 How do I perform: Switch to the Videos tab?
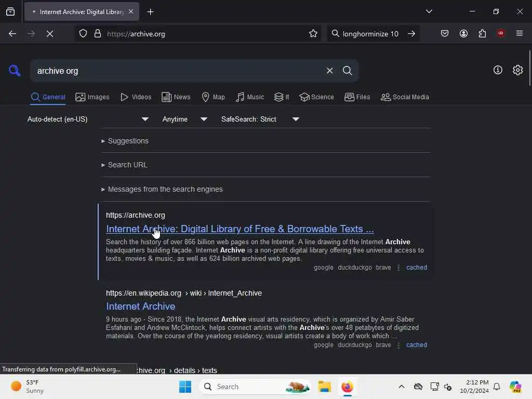point(136,97)
